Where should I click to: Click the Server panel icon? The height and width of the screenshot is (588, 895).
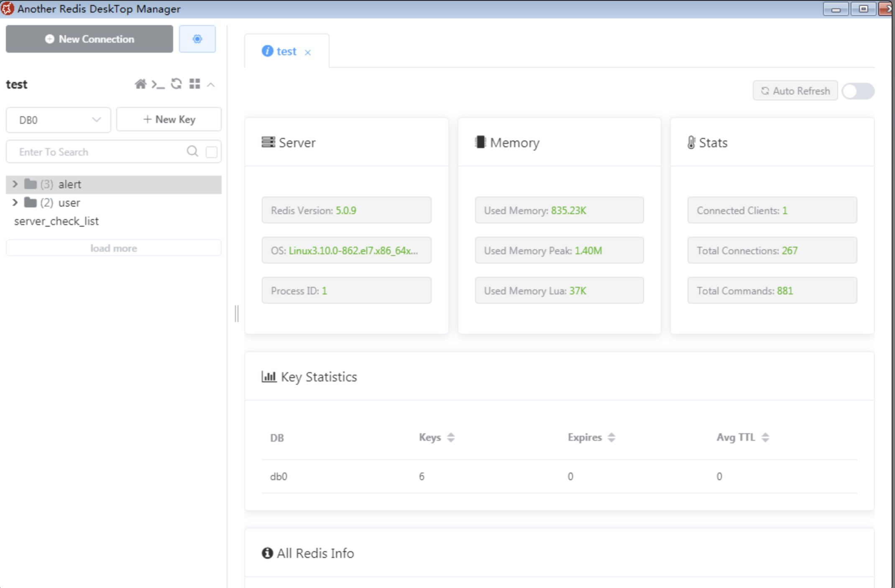click(x=268, y=142)
